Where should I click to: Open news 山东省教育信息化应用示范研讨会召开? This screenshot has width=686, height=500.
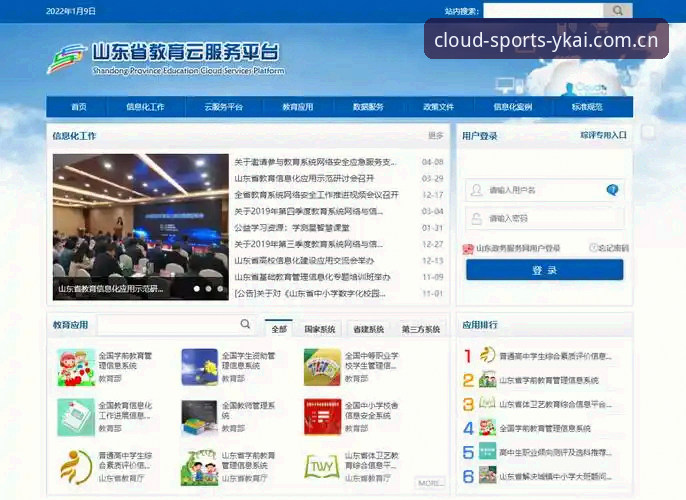(x=304, y=178)
